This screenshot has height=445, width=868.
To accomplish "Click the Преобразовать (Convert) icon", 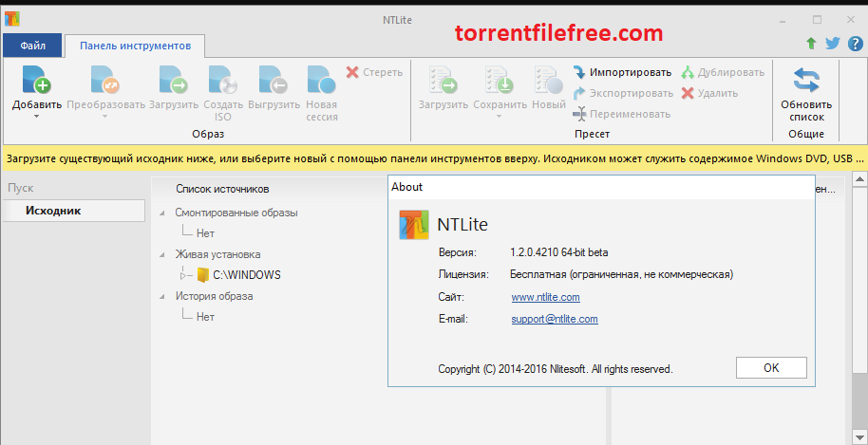I will point(105,80).
